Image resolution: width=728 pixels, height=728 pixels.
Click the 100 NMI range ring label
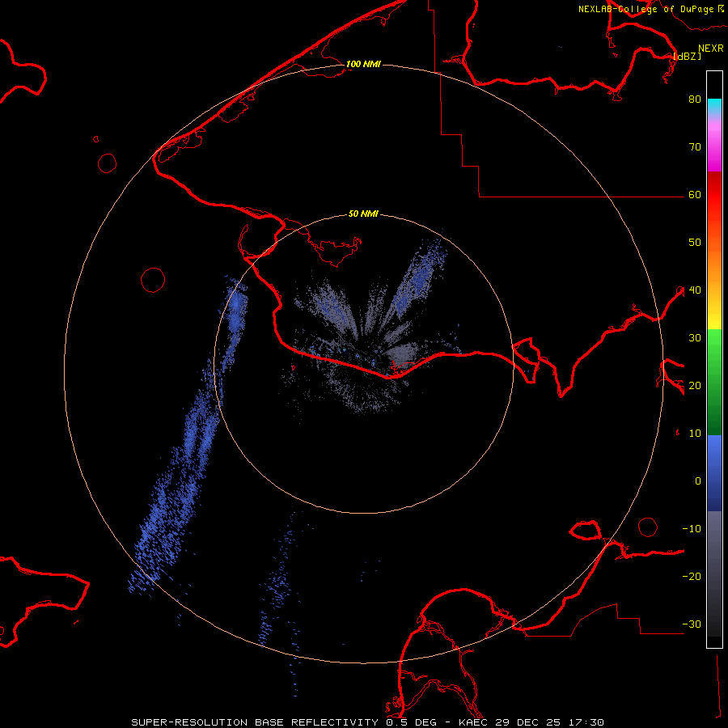pos(363,64)
